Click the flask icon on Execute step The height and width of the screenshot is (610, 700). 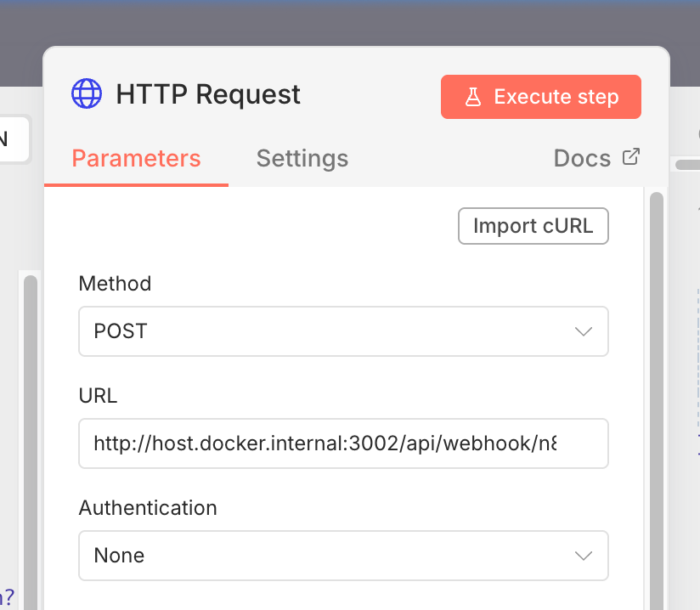coord(473,97)
